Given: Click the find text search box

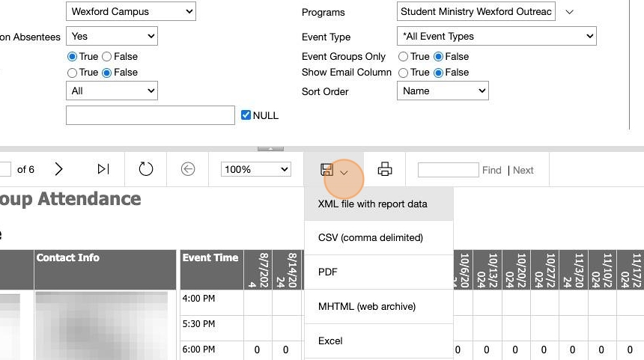Looking at the screenshot, I should pyautogui.click(x=448, y=170).
